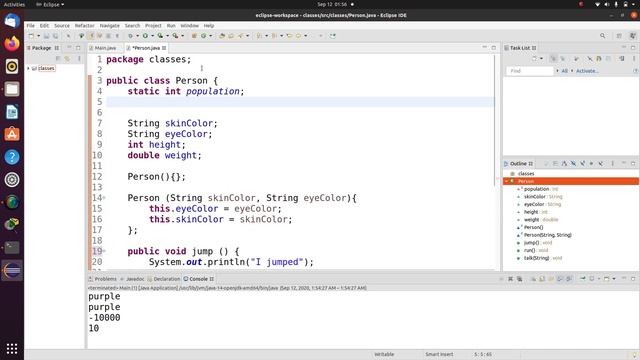Click Pin Console icon

583,279
